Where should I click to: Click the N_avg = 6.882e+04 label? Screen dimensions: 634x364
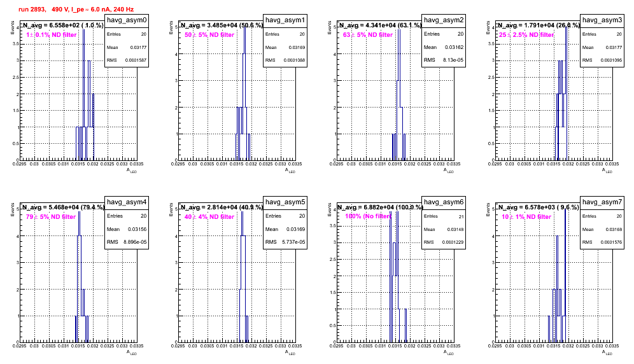click(x=380, y=207)
